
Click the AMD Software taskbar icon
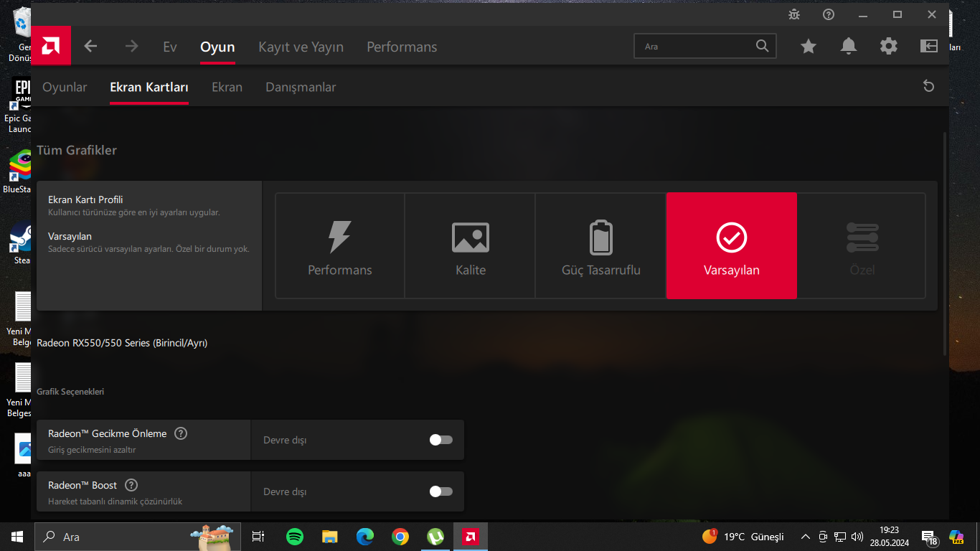tap(471, 537)
